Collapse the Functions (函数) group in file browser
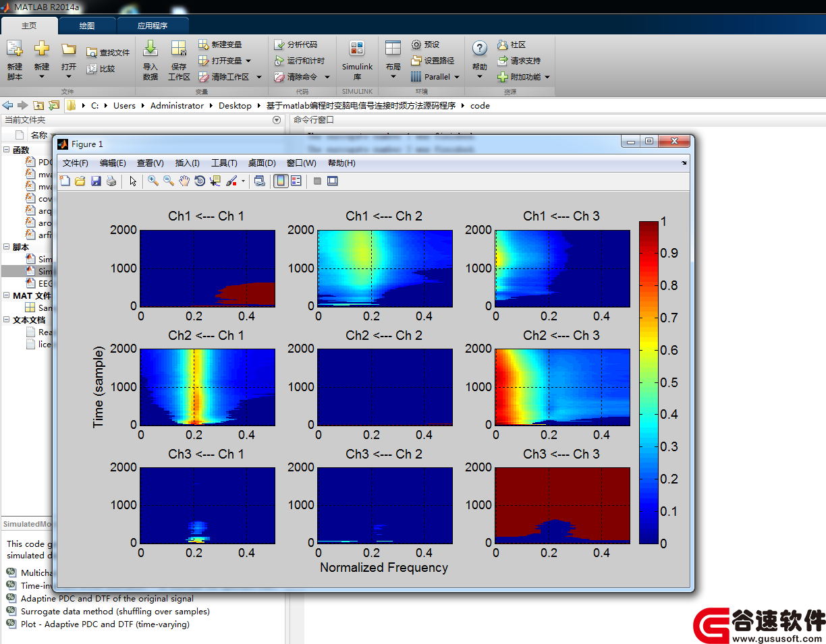Viewport: 826px width, 644px height. point(7,150)
